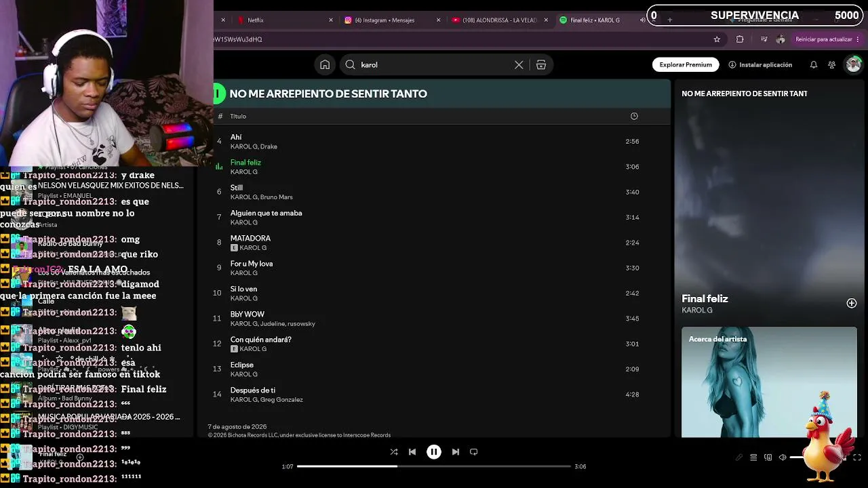
Task: Pause the playing song
Action: [x=434, y=452]
